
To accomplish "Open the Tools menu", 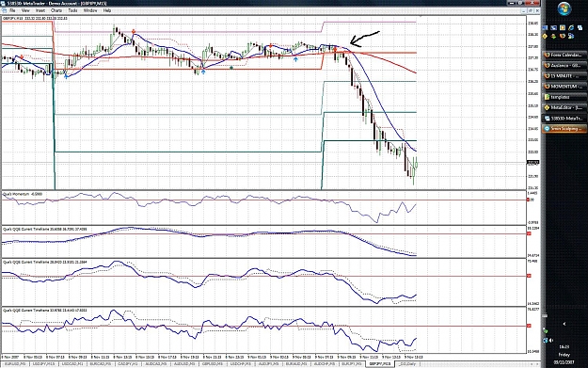I will (x=72, y=10).
